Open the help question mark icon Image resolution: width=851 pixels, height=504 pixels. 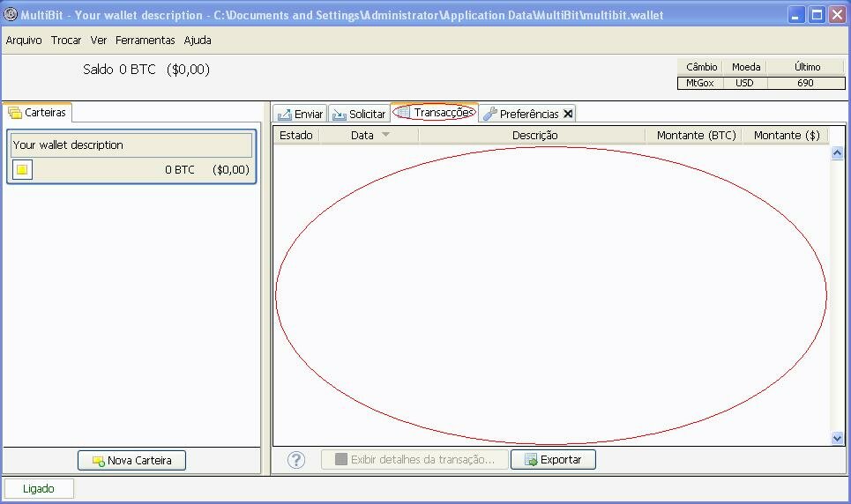(296, 460)
